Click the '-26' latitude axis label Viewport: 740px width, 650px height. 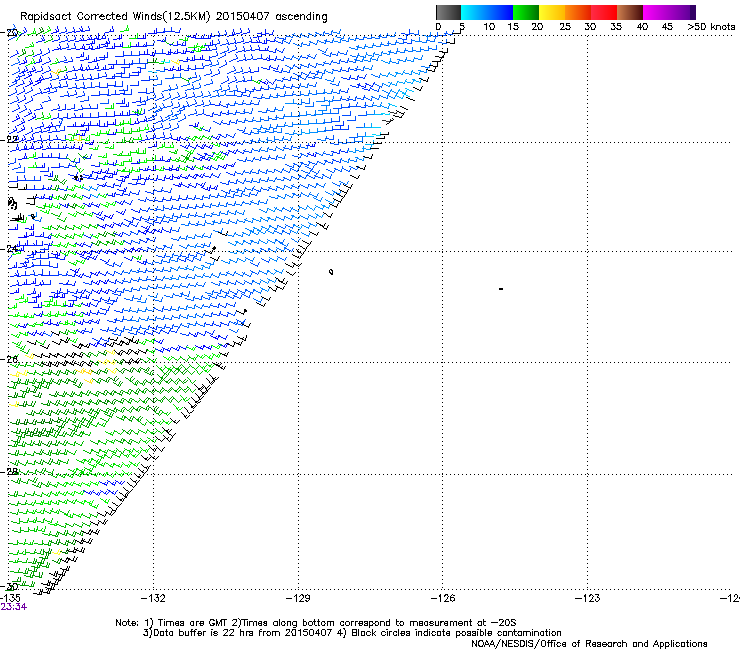(9, 360)
